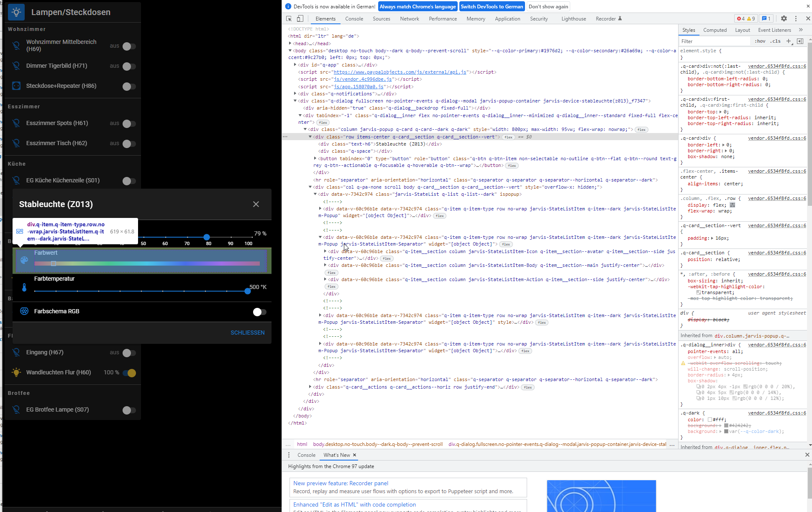Toggle EG Brotfee Lampe (S07) switch
This screenshot has width=812, height=512.
click(x=129, y=410)
